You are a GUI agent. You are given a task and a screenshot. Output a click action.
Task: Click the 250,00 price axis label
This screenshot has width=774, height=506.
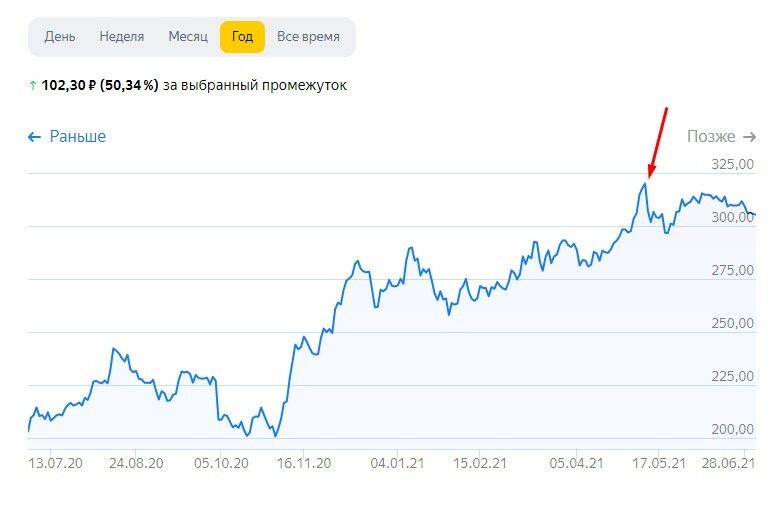(732, 323)
